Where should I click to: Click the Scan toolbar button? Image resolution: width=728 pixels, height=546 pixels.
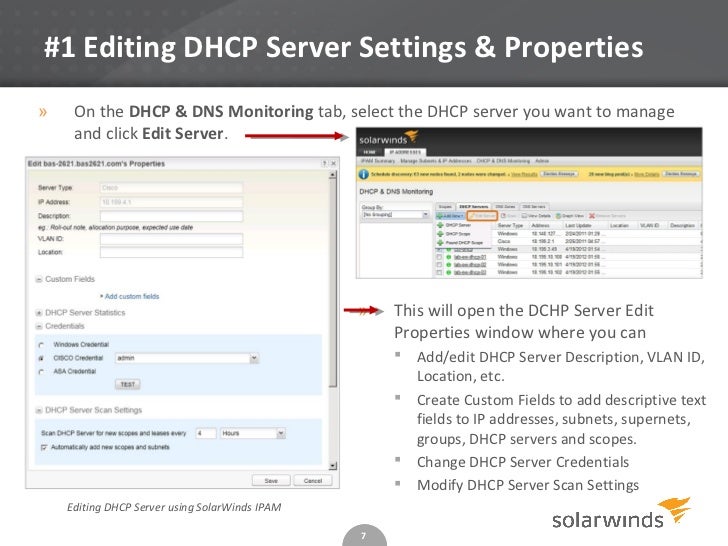[x=509, y=216]
